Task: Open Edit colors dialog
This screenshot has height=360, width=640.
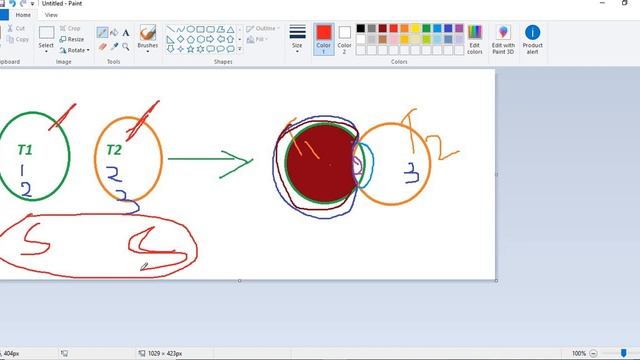Action: click(475, 39)
